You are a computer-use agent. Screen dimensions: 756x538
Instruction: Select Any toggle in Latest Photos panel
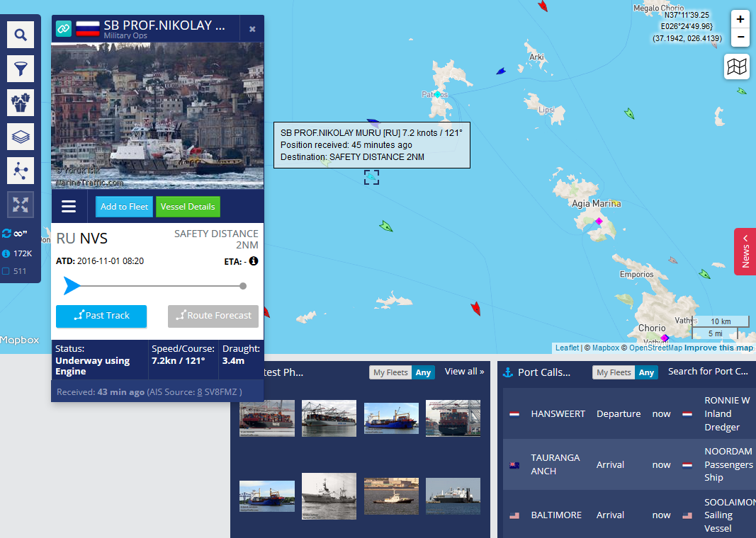pos(423,372)
